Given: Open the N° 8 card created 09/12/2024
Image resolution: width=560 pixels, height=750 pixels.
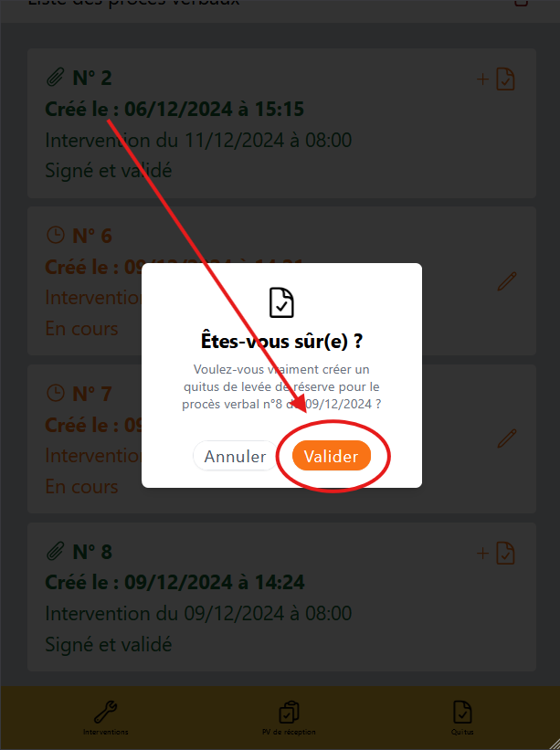Looking at the screenshot, I should 281,597.
